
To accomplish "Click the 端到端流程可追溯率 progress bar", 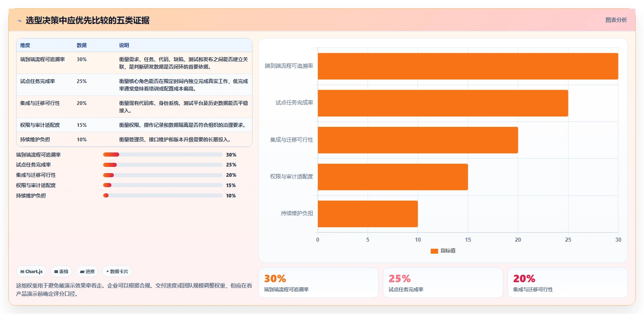I will (x=163, y=155).
